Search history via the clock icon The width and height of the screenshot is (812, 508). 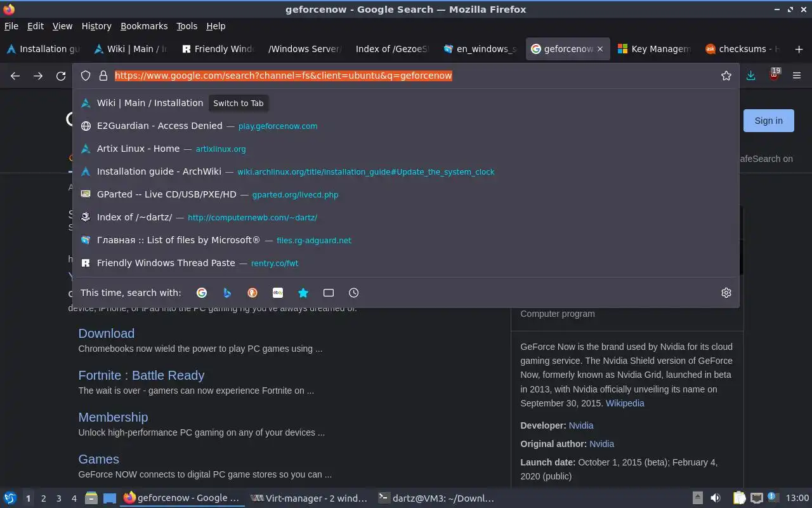pyautogui.click(x=354, y=293)
